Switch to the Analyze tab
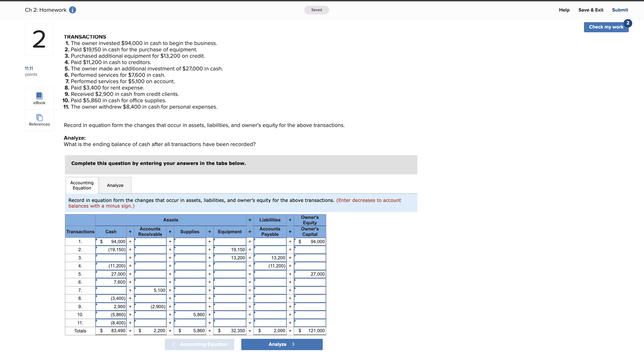Image resolution: width=644 pixels, height=352 pixels. pos(115,185)
